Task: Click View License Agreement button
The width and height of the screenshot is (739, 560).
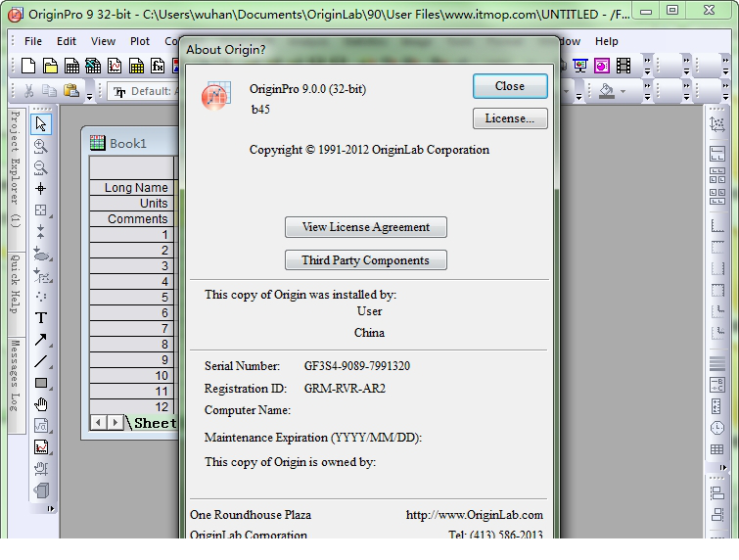Action: pyautogui.click(x=366, y=227)
